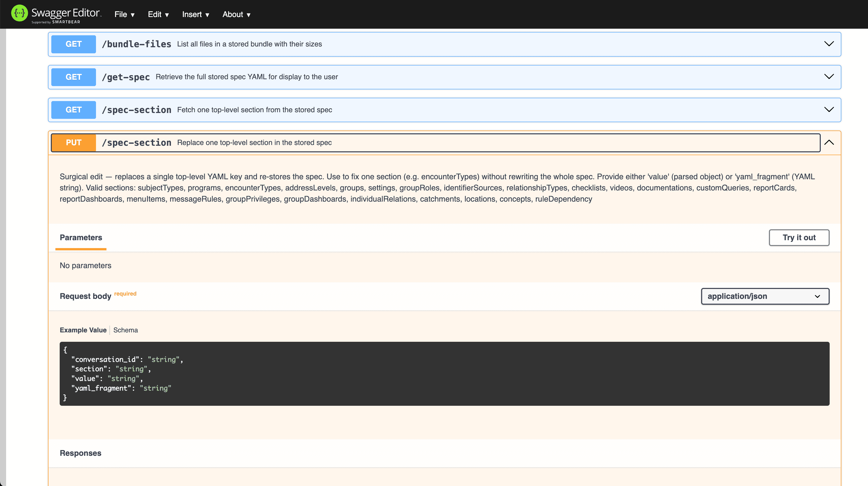Expand the GET /get-spec chevron
This screenshot has height=486, width=868.
pos(829,76)
